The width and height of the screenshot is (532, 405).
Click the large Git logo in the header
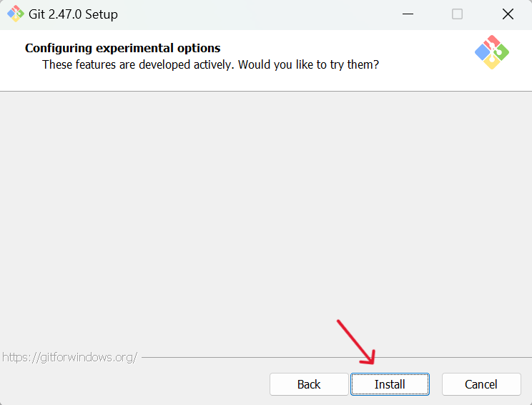492,52
